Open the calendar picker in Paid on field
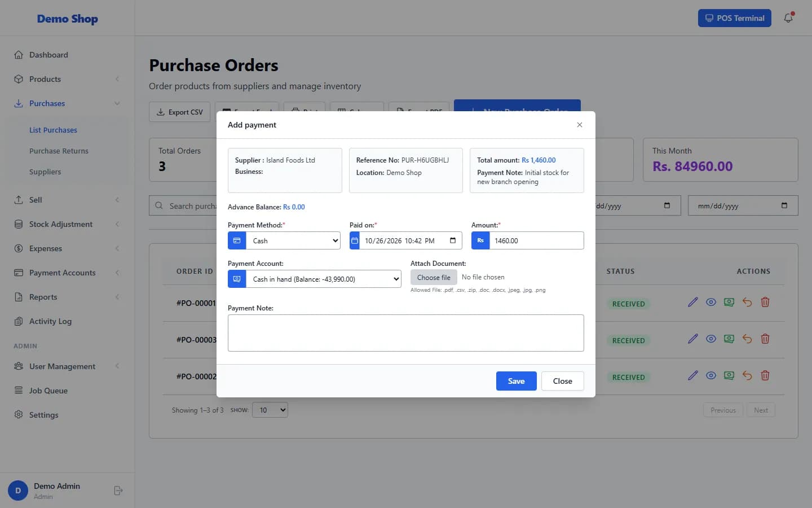 [453, 240]
